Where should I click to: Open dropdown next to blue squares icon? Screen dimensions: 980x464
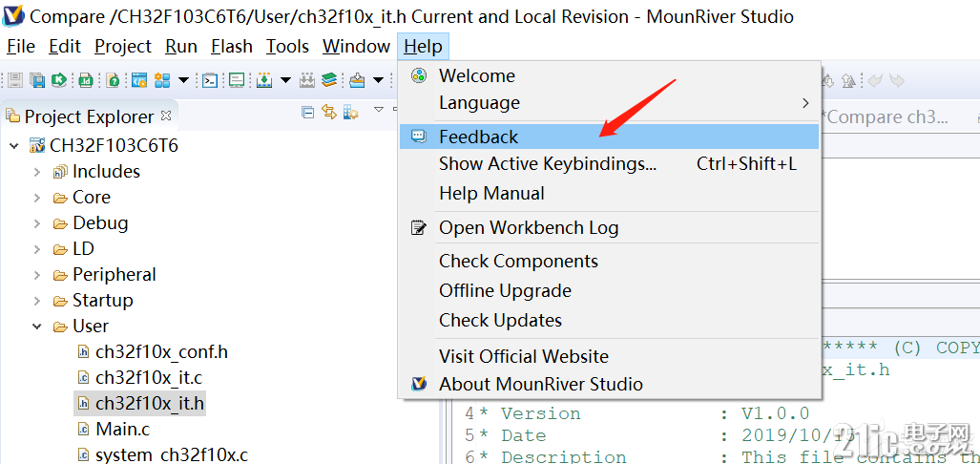(x=183, y=80)
